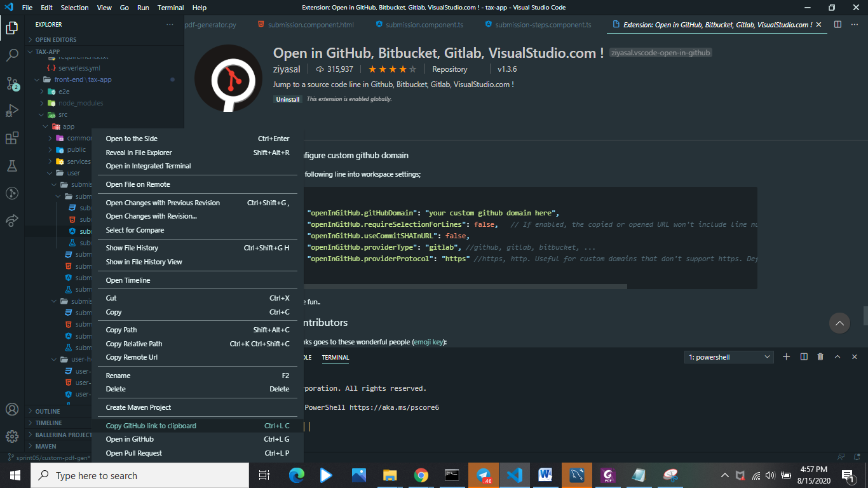Expand the node_modules folder
868x488 pixels.
(80, 103)
